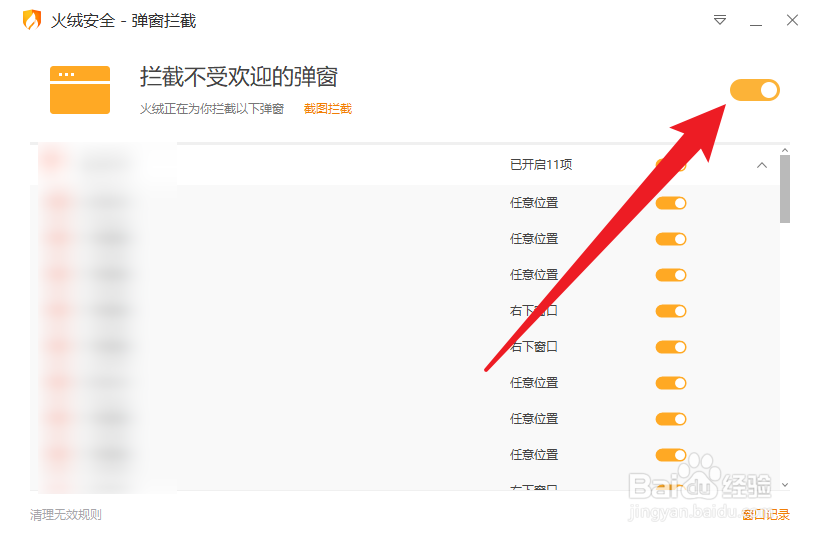Click the scrollbar up arrow
Viewport: 820px width, 540px height.
pos(784,150)
